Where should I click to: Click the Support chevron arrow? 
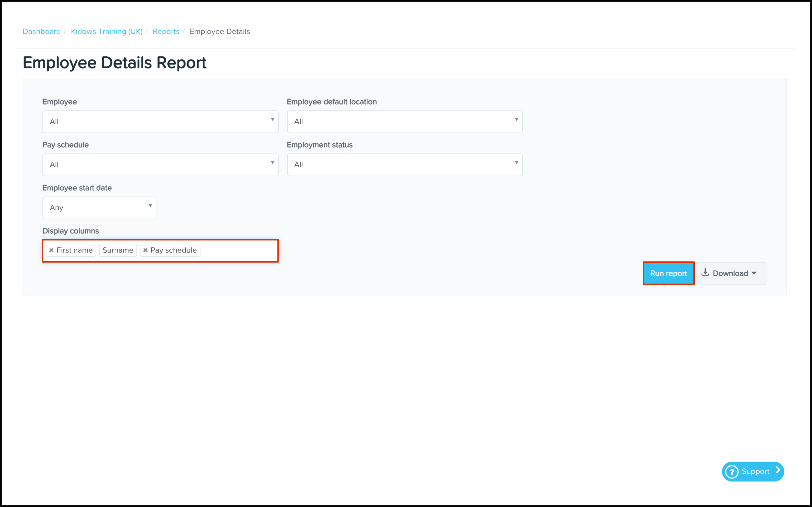778,470
